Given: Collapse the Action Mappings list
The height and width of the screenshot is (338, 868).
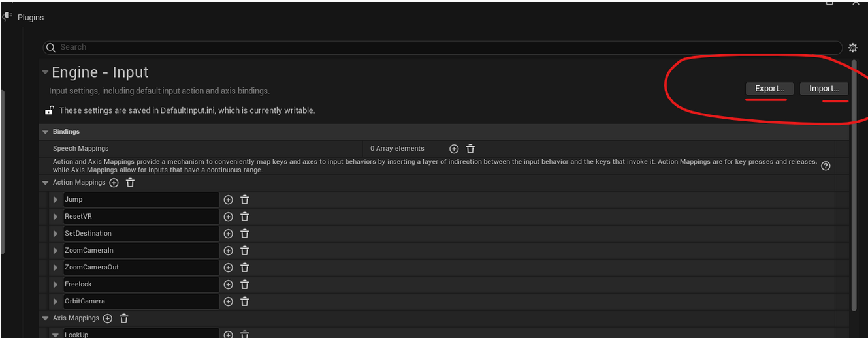Looking at the screenshot, I should pos(46,183).
